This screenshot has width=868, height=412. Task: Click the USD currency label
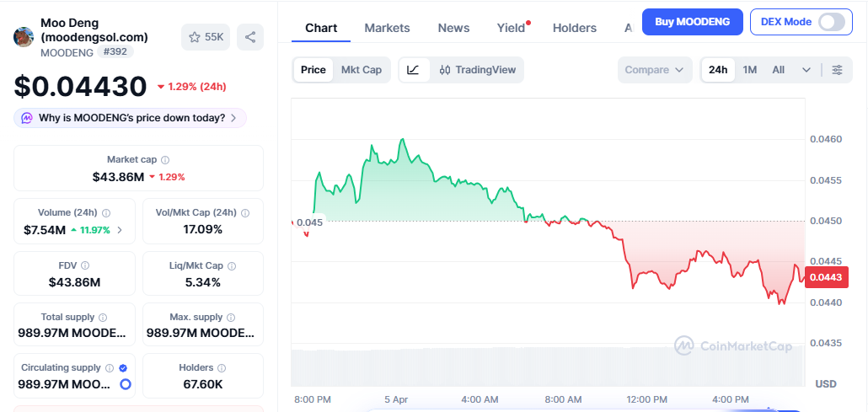826,383
